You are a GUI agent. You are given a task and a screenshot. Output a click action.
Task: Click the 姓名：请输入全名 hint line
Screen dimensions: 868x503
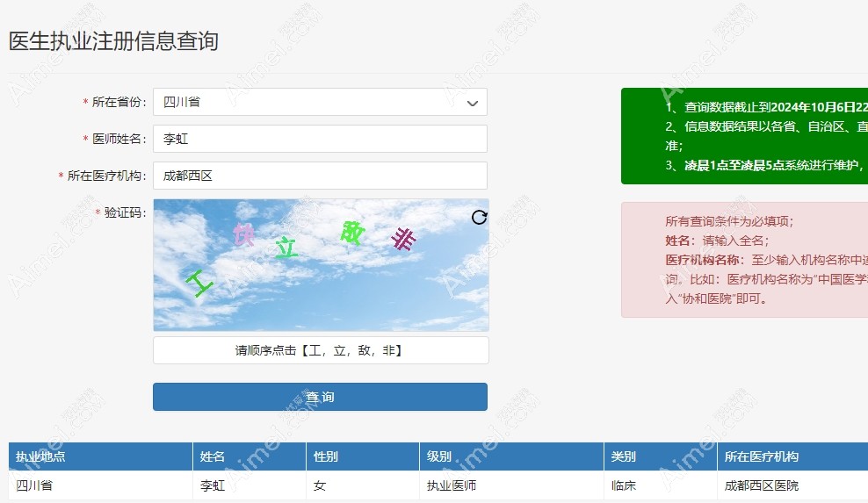tap(718, 241)
